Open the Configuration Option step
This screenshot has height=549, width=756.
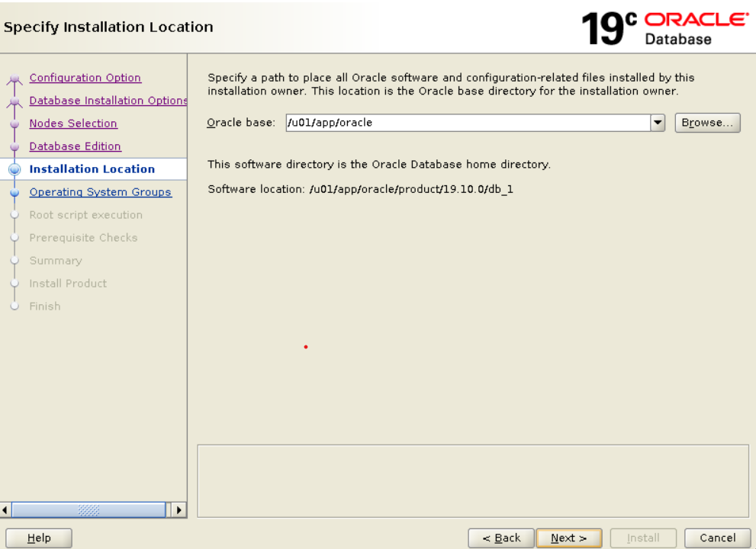tap(85, 78)
